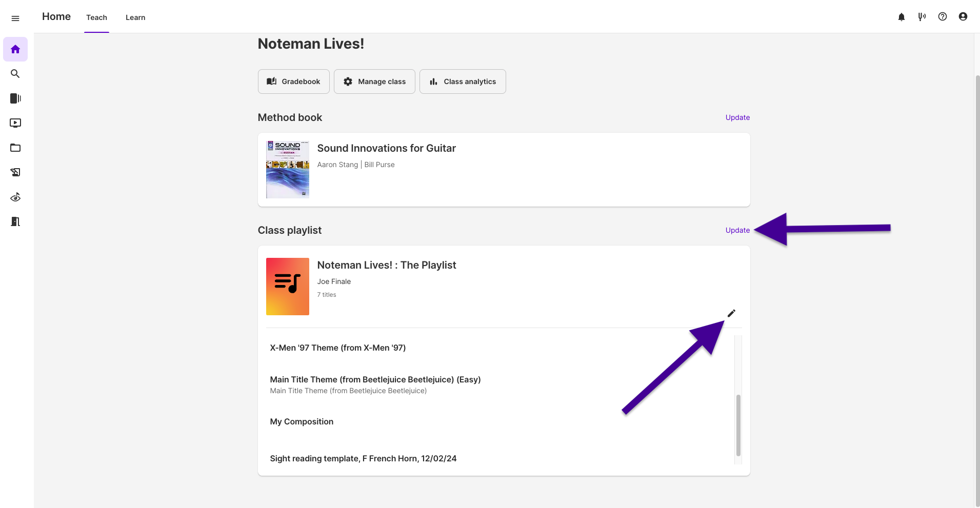Click the Sound Innovations for Guitar title
This screenshot has height=508, width=980.
(387, 148)
